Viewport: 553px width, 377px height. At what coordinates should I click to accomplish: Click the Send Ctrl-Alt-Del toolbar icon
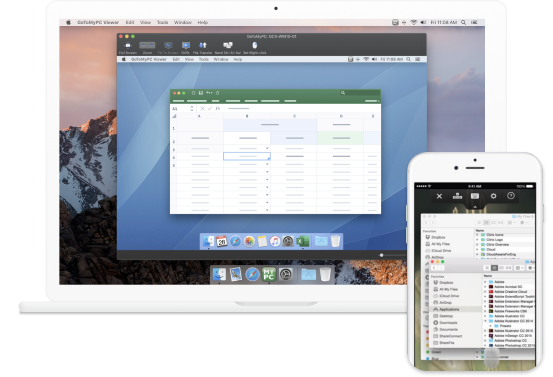(x=228, y=45)
